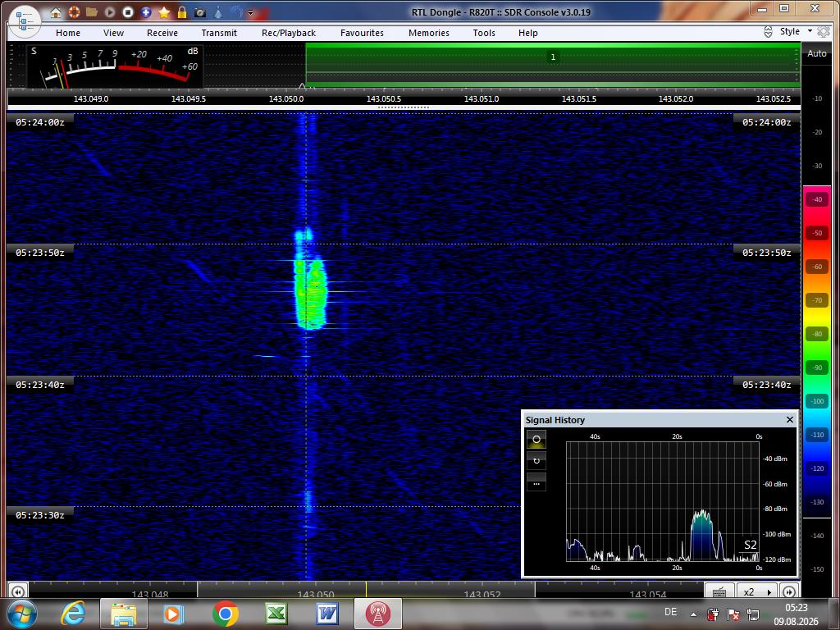Click the Play button in quick toolbar
The width and height of the screenshot is (840, 630).
110,11
